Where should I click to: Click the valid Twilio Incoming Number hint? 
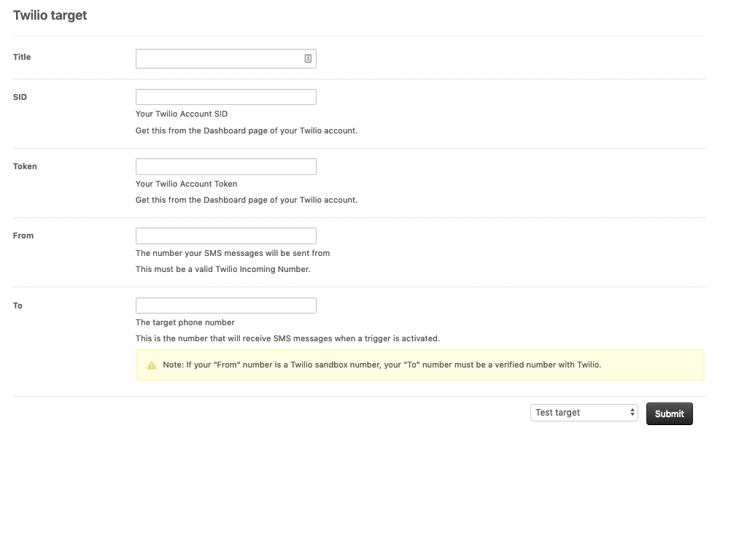click(222, 269)
